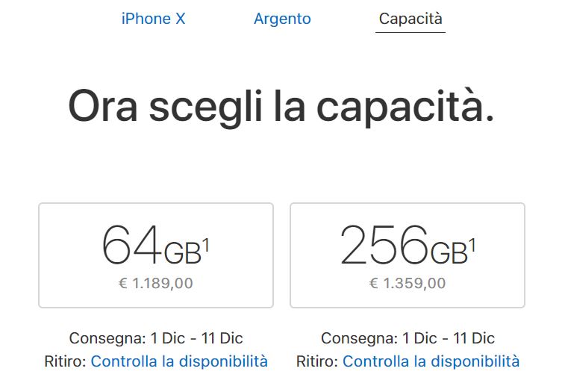The width and height of the screenshot is (565, 392).
Task: Click the GB unit in the 256 card
Action: (449, 254)
